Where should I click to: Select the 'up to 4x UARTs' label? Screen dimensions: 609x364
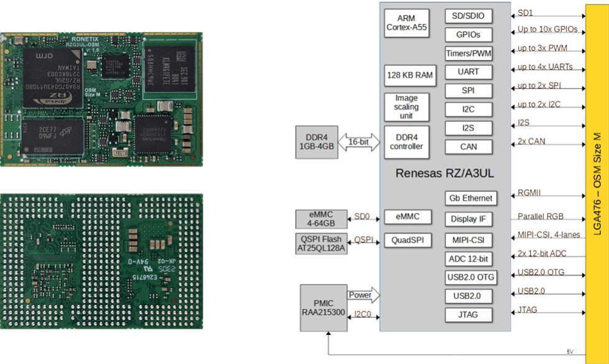[545, 66]
